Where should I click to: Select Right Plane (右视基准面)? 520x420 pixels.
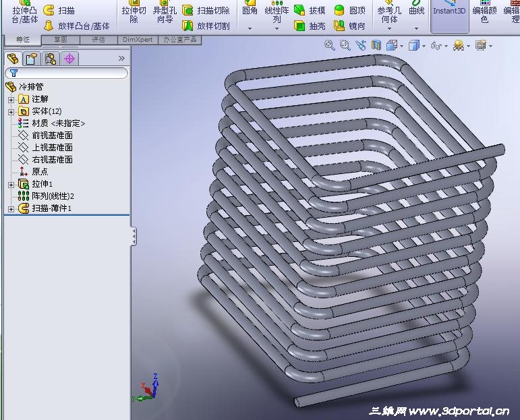click(x=45, y=160)
